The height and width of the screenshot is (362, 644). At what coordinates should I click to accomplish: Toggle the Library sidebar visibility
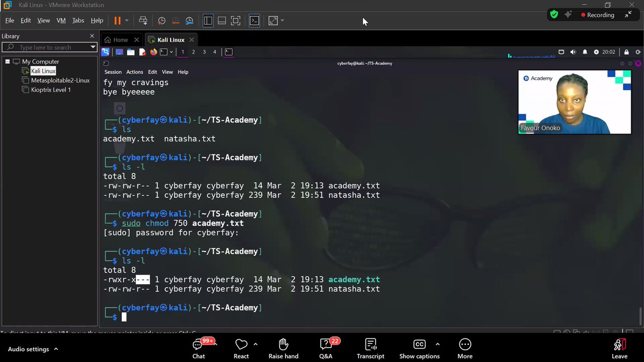point(208,20)
